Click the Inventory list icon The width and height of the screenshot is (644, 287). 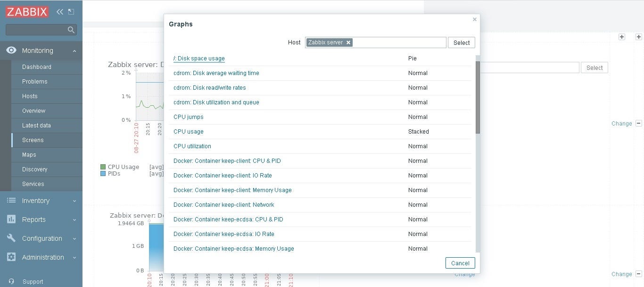click(x=11, y=201)
